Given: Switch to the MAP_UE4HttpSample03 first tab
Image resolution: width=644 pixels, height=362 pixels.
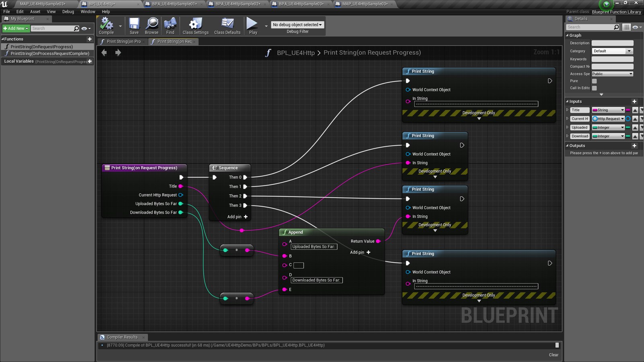Looking at the screenshot, I should [x=42, y=4].
